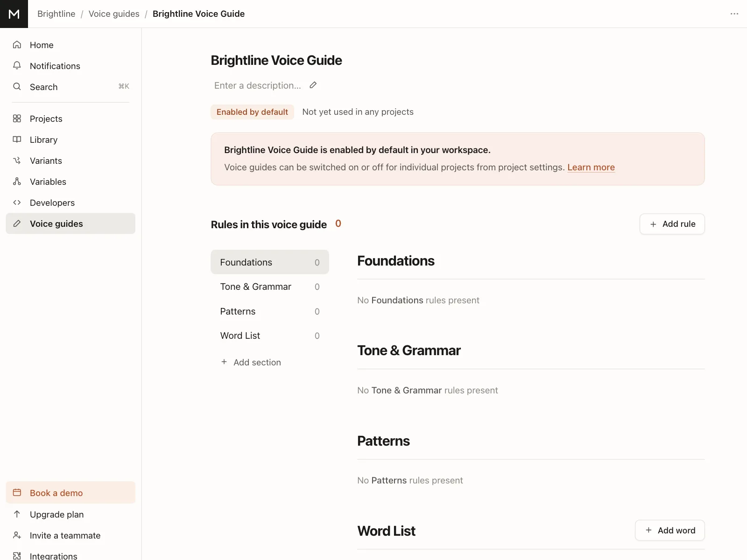Follow the Learn more link

[x=591, y=167]
